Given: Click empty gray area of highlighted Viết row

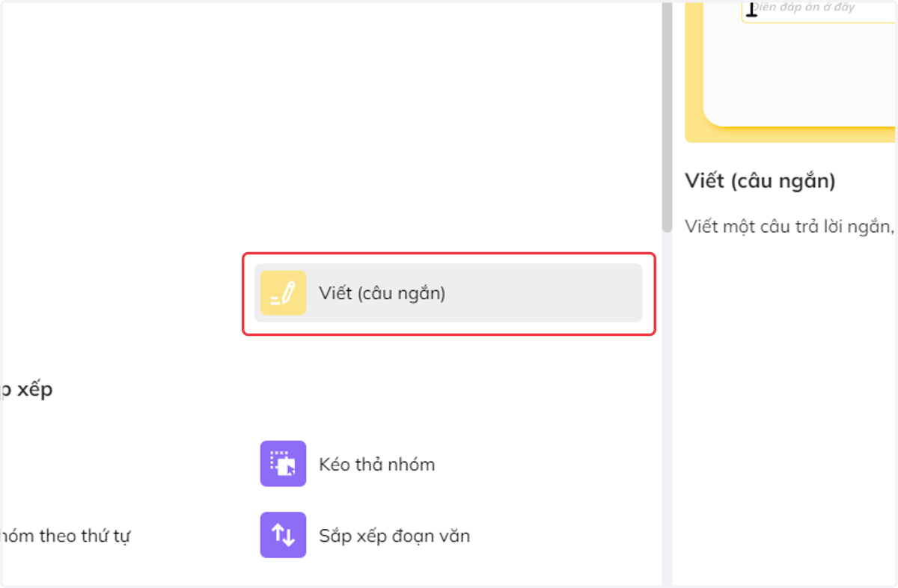Looking at the screenshot, I should click(x=543, y=293).
